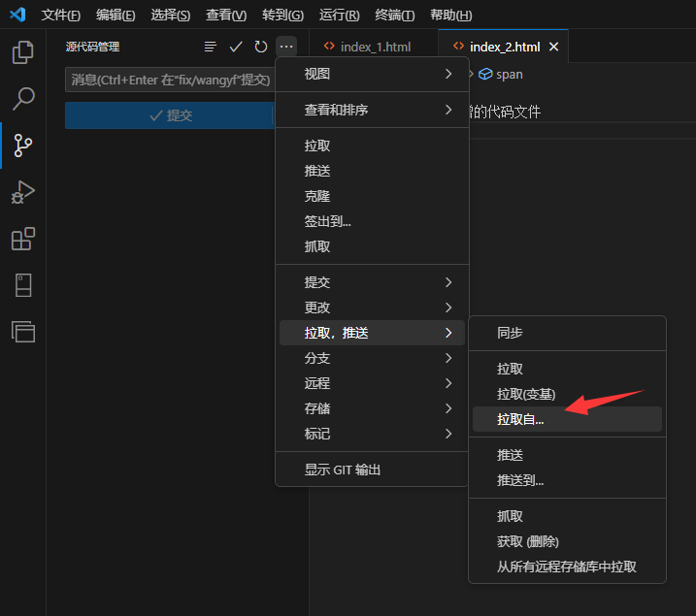
Task: Click the span cube breadcrumb icon
Action: click(x=485, y=74)
